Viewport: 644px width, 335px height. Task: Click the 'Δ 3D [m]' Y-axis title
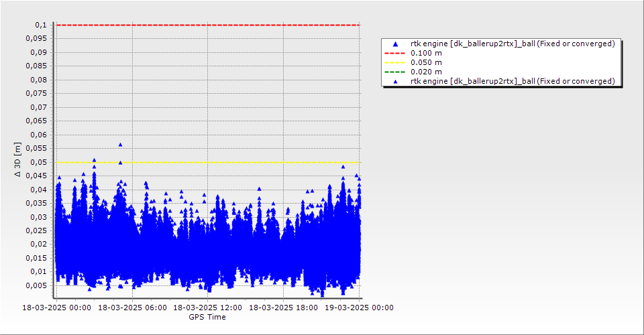pyautogui.click(x=17, y=159)
